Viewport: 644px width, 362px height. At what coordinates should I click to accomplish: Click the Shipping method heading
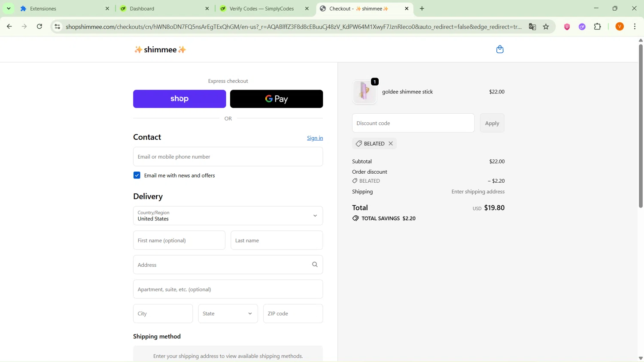(x=157, y=336)
